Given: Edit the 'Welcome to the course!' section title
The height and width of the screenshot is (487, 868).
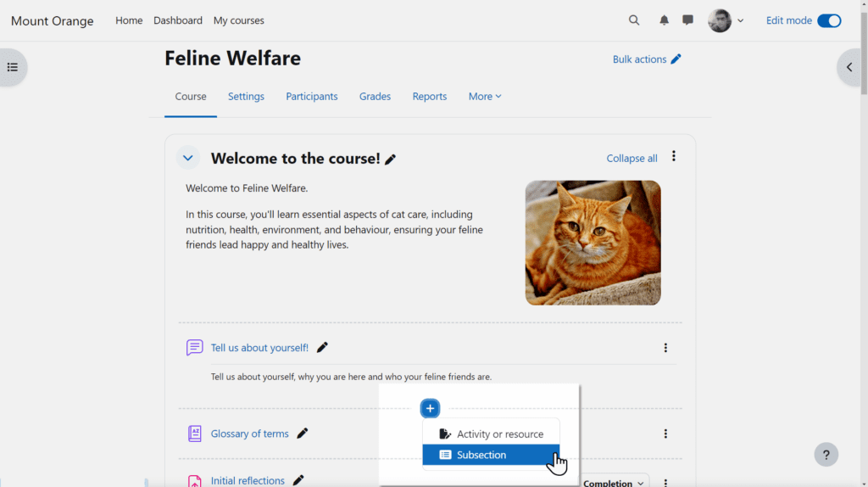Looking at the screenshot, I should click(391, 160).
